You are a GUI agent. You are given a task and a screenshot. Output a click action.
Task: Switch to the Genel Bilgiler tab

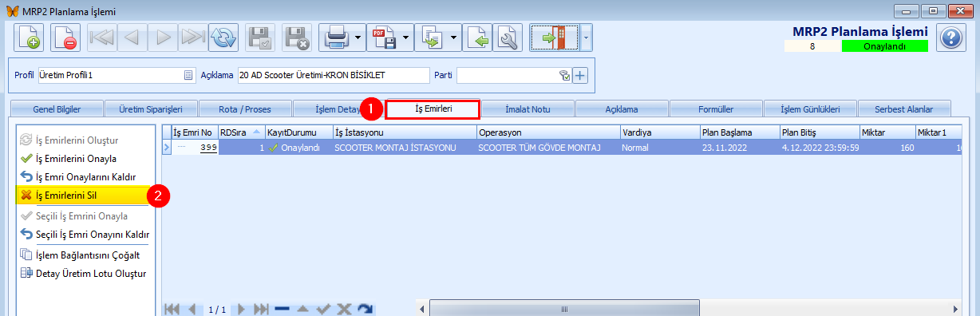click(x=57, y=109)
